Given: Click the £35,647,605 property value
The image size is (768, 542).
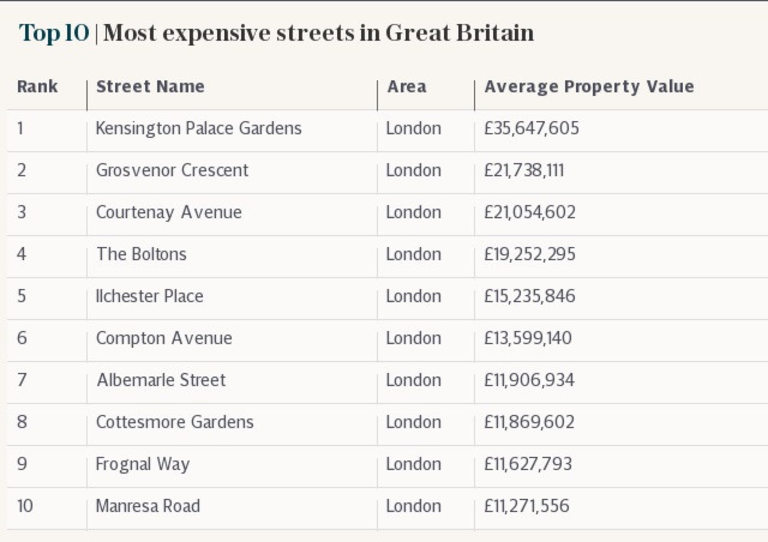Looking at the screenshot, I should tap(531, 129).
